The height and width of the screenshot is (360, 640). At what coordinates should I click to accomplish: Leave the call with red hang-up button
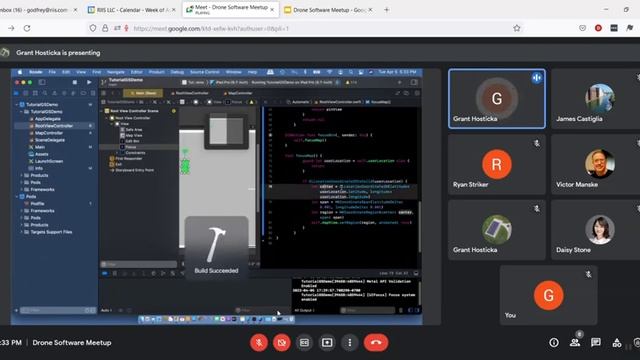click(x=376, y=342)
